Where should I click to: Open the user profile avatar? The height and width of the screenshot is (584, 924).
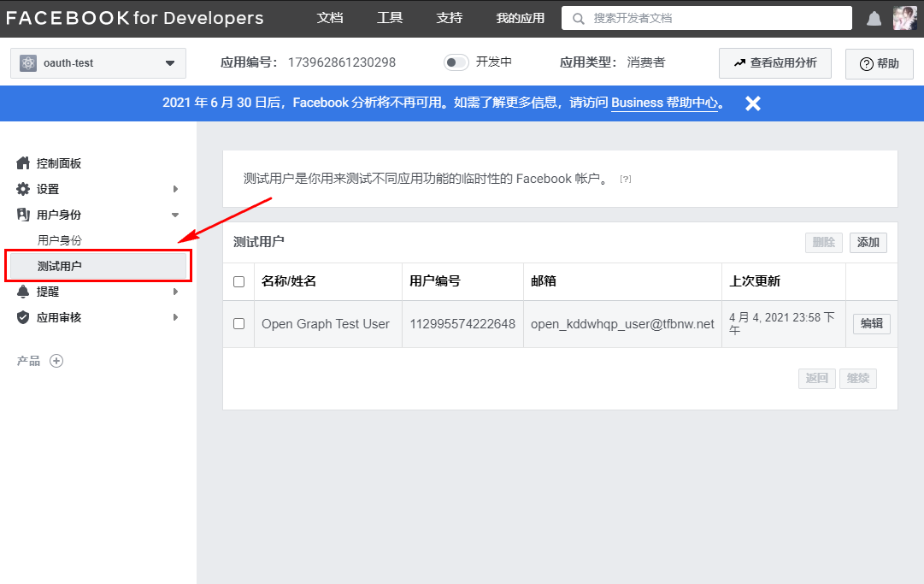pyautogui.click(x=904, y=18)
